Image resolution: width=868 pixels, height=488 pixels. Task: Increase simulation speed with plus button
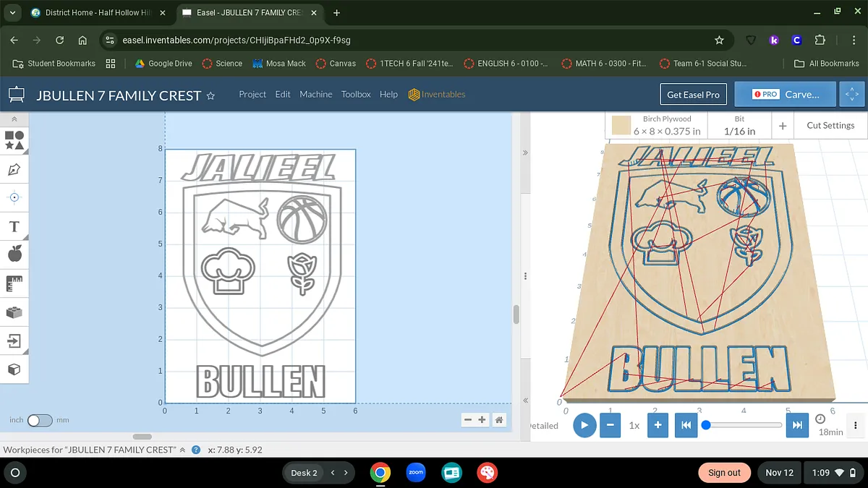tap(658, 425)
